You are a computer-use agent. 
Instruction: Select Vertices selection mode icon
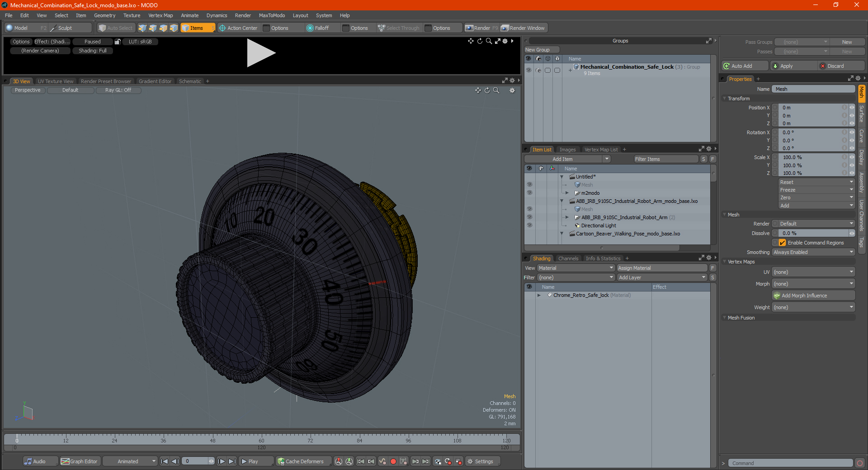coord(142,28)
